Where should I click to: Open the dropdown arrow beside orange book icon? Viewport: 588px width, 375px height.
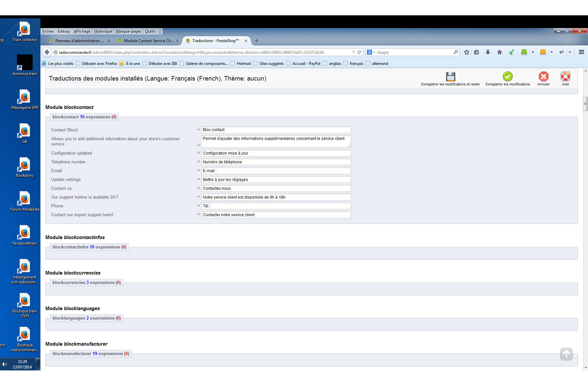(551, 52)
